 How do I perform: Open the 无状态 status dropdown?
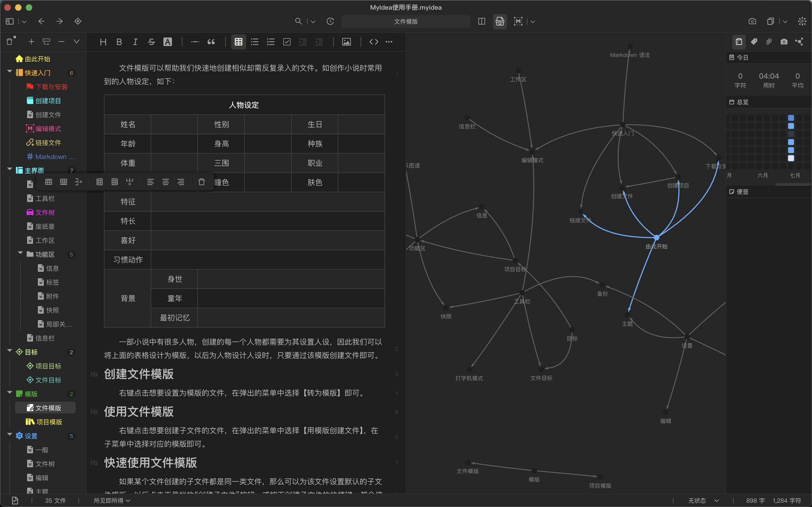coord(703,500)
